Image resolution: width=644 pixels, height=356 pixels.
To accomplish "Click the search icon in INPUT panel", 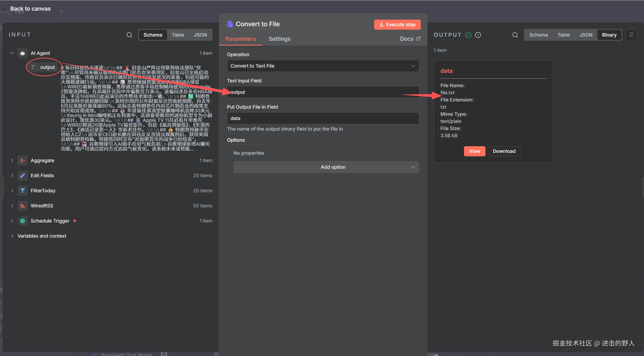I will [x=129, y=35].
